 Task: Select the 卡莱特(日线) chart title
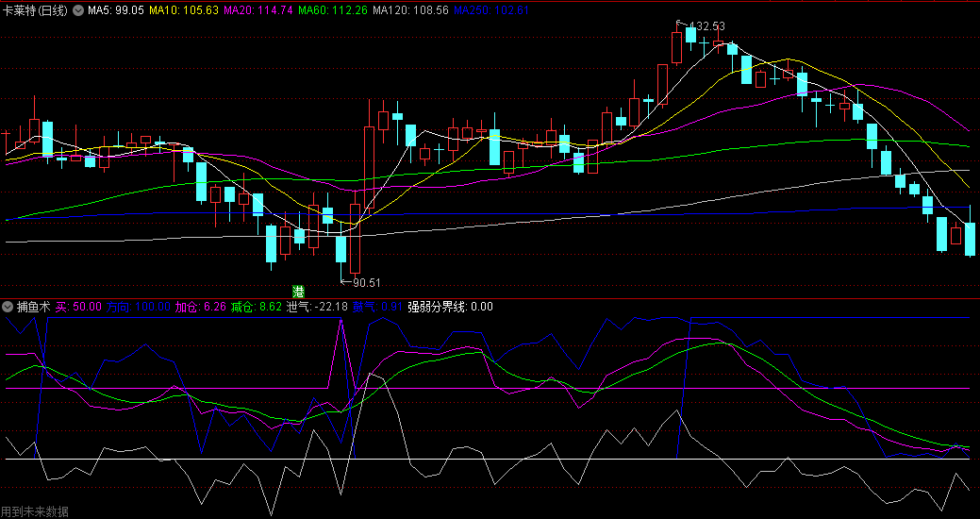point(36,10)
